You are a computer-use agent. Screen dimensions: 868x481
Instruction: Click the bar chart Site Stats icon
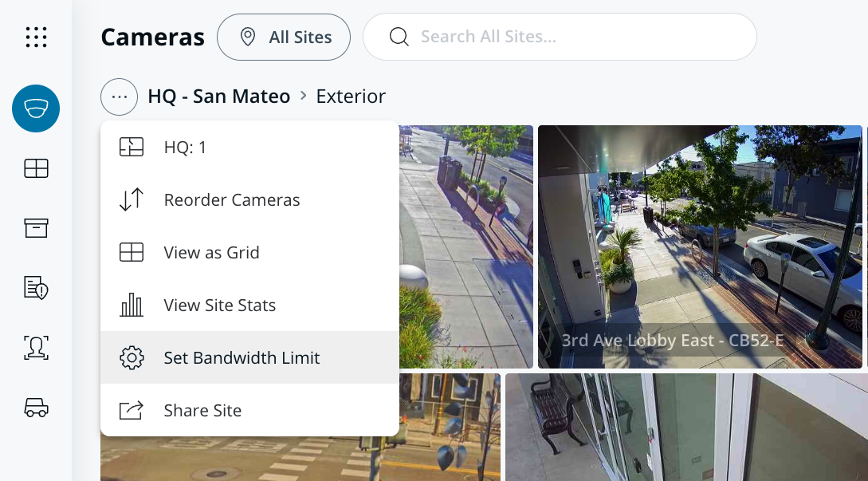tap(132, 305)
